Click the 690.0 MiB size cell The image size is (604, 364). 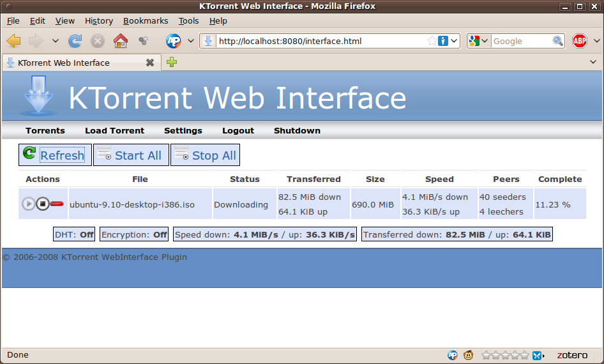coord(375,204)
